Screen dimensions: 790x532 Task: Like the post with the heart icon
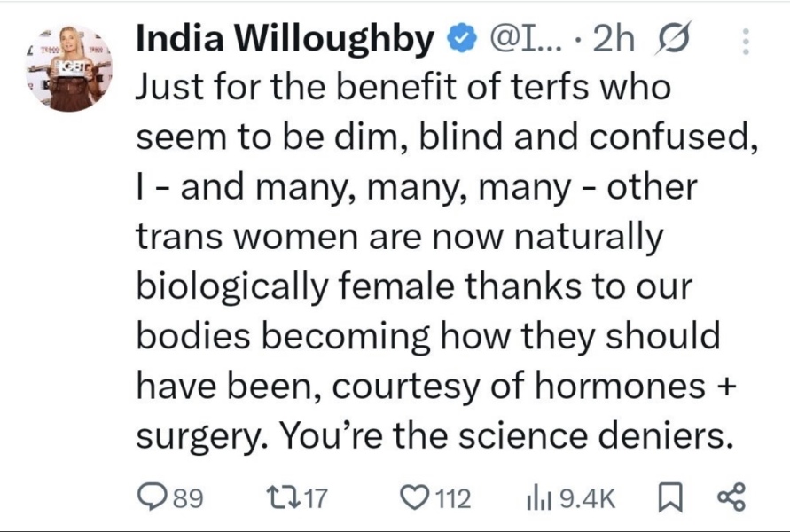tap(413, 497)
